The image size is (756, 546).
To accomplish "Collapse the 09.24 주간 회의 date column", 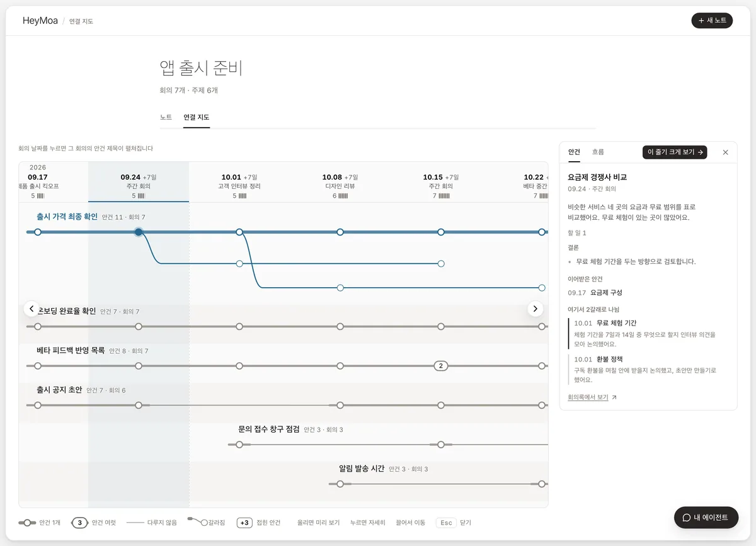I will point(139,182).
